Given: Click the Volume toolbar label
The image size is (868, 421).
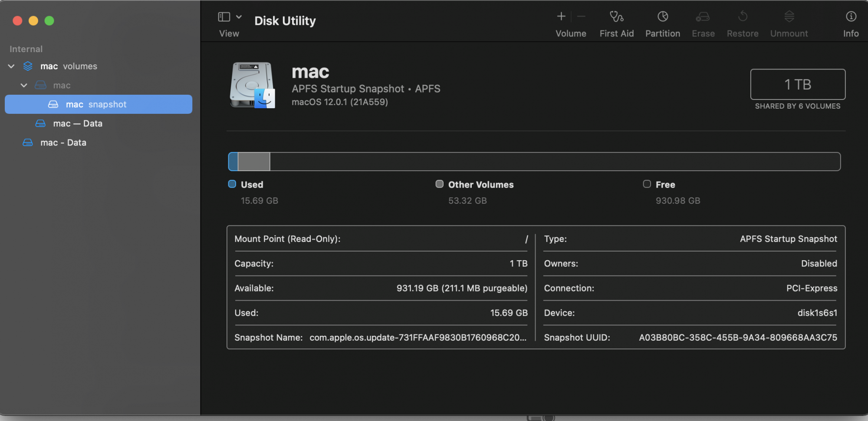Looking at the screenshot, I should pyautogui.click(x=571, y=33).
